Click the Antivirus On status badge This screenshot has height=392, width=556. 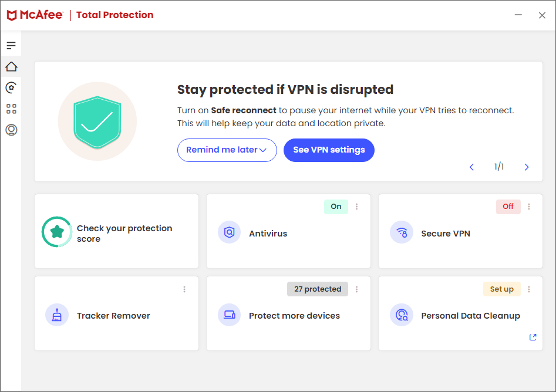pyautogui.click(x=335, y=207)
